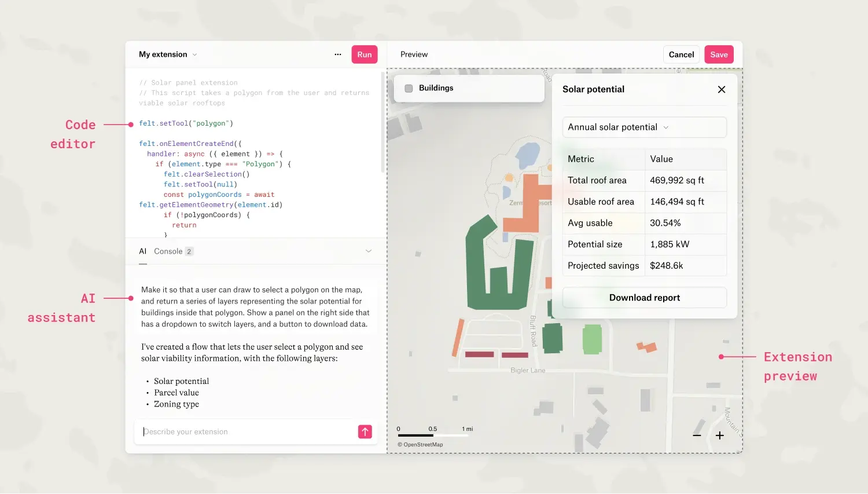The height and width of the screenshot is (494, 868).
Task: Zoom out on the map with minus icon
Action: pyautogui.click(x=697, y=436)
